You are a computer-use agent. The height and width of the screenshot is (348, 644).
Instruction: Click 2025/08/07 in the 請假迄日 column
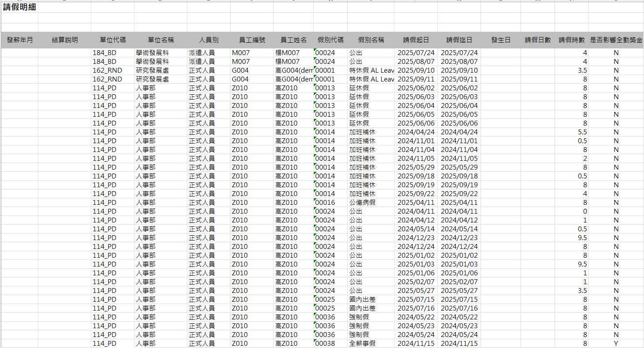click(x=459, y=62)
